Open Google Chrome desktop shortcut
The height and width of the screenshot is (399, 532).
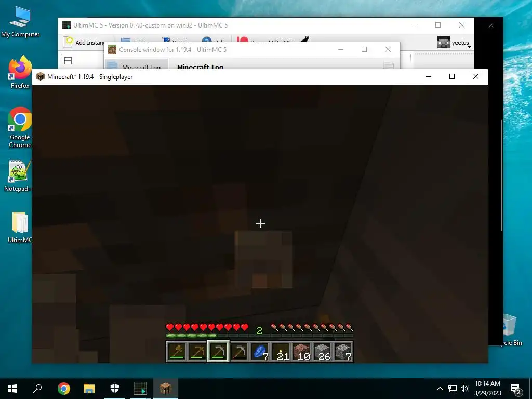(20, 128)
